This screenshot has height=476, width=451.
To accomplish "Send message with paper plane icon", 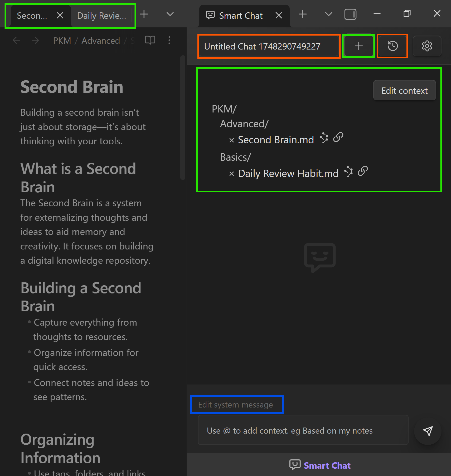I will pos(428,431).
